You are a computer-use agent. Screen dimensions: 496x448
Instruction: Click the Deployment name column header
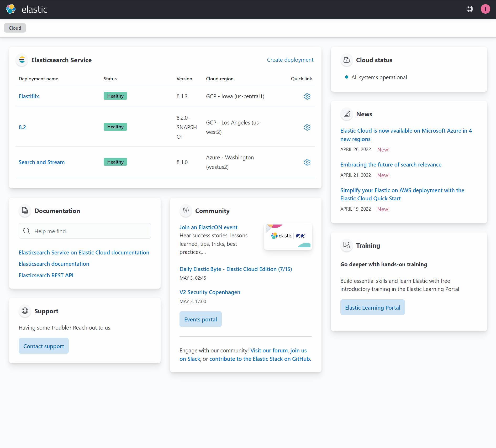pos(38,79)
